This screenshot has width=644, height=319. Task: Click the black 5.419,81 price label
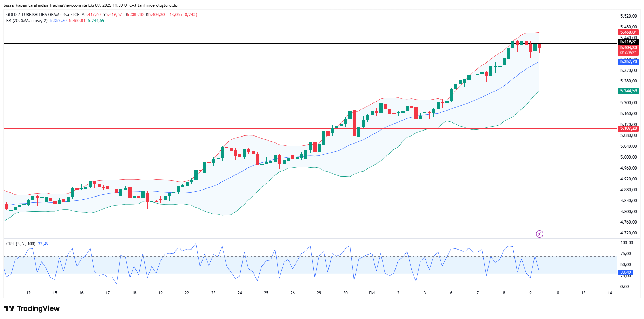coord(628,42)
